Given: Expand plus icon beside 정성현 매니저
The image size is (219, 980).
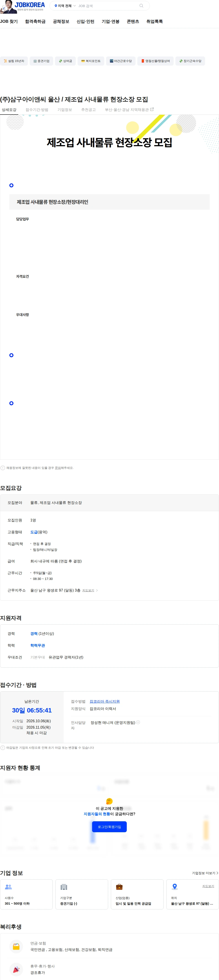Looking at the screenshot, I should click(x=138, y=722).
